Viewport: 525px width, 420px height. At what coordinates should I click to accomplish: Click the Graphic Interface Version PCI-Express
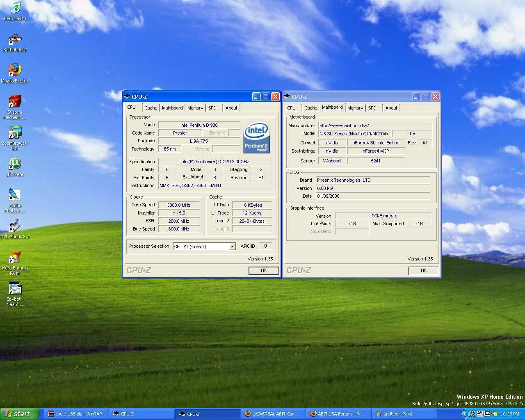pyautogui.click(x=383, y=216)
